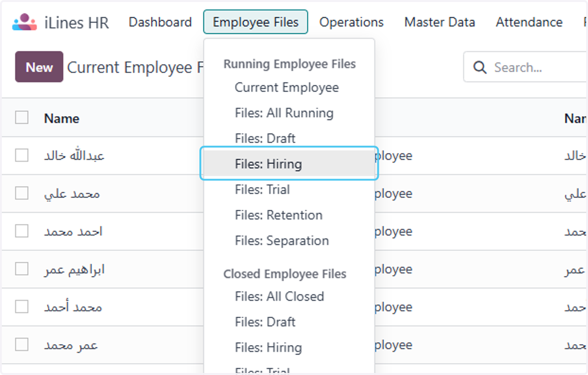Viewport: 588px width, 375px height.
Task: Open the record named احمد محمد
Action: point(73,231)
